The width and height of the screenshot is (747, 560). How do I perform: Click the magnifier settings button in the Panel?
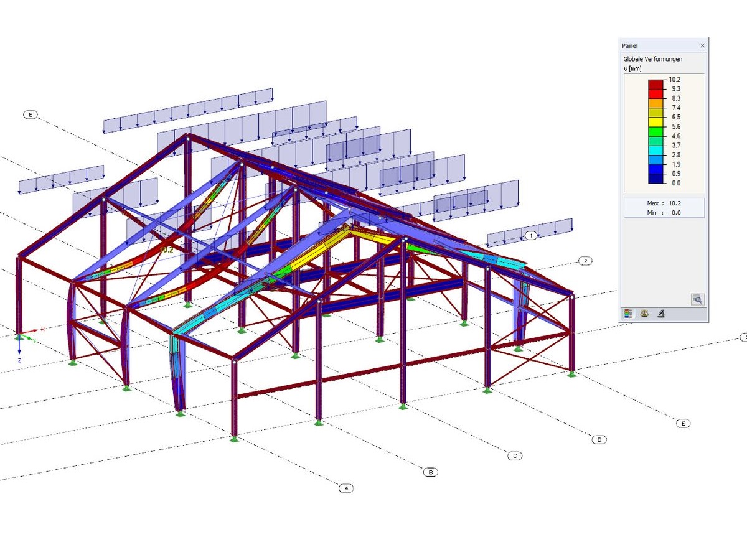coord(697,299)
